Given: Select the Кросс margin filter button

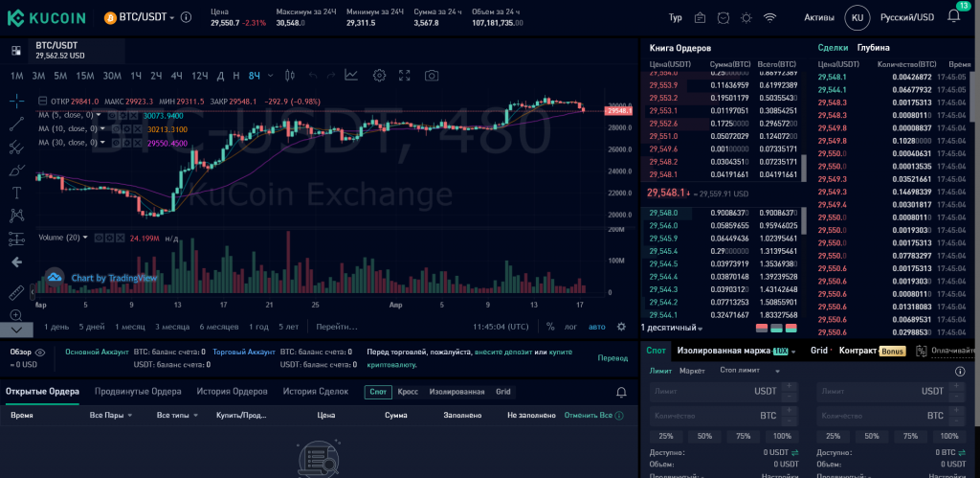Looking at the screenshot, I should click(408, 392).
